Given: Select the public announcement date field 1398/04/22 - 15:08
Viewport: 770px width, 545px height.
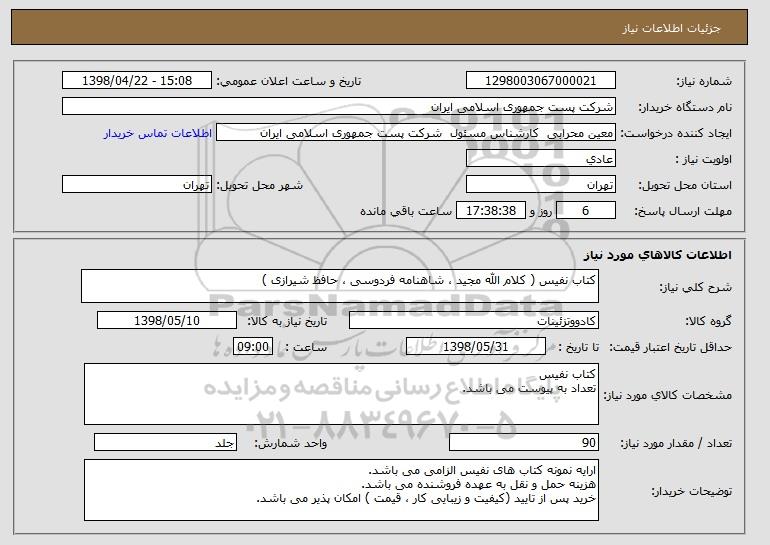Looking at the screenshot, I should coord(137,81).
